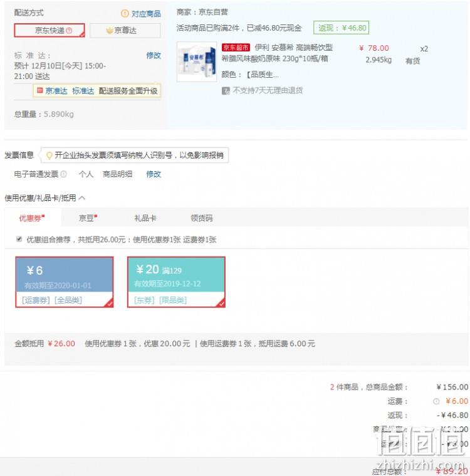Click the no-return icon beside 不支持7天无理由退货
Image resolution: width=470 pixels, height=476 pixels.
(226, 90)
